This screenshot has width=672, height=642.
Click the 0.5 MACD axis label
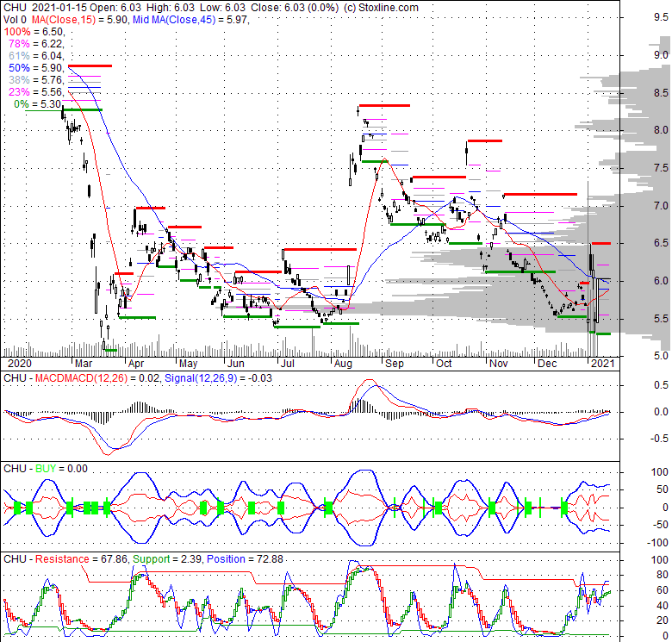coord(661,385)
